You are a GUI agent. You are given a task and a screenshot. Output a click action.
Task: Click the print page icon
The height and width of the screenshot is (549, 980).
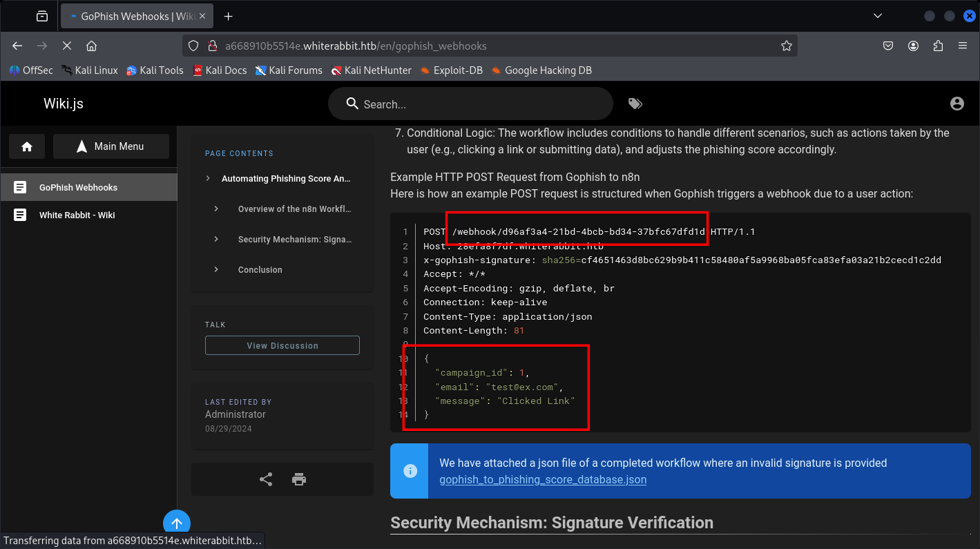coord(299,479)
